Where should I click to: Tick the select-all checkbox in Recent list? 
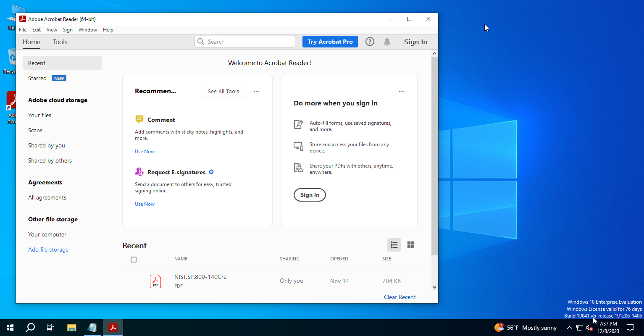(x=134, y=260)
